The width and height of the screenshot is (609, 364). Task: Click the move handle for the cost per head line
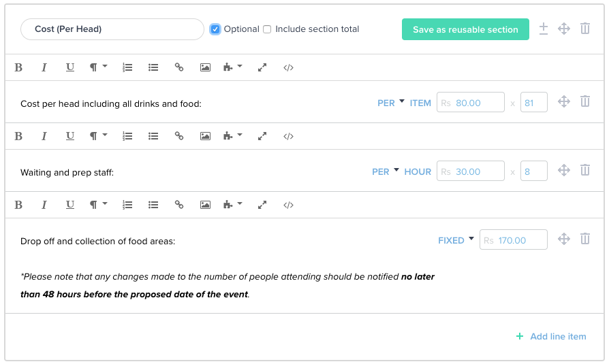(563, 101)
